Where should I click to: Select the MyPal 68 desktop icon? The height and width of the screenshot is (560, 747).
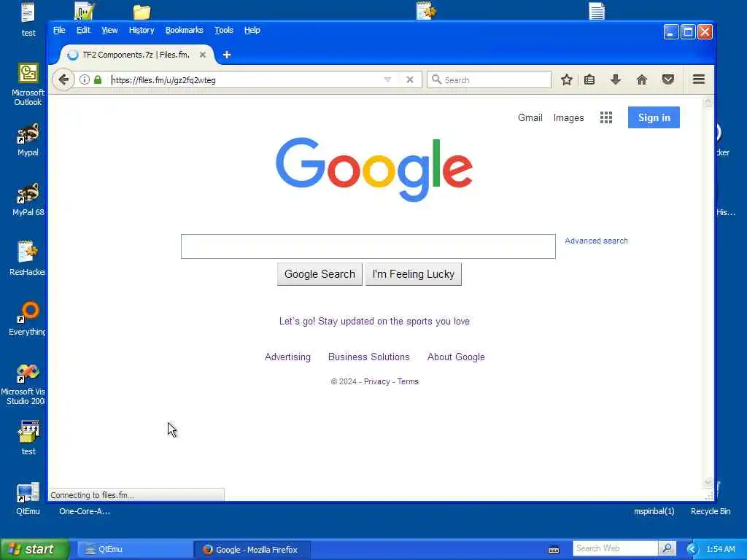[x=28, y=200]
